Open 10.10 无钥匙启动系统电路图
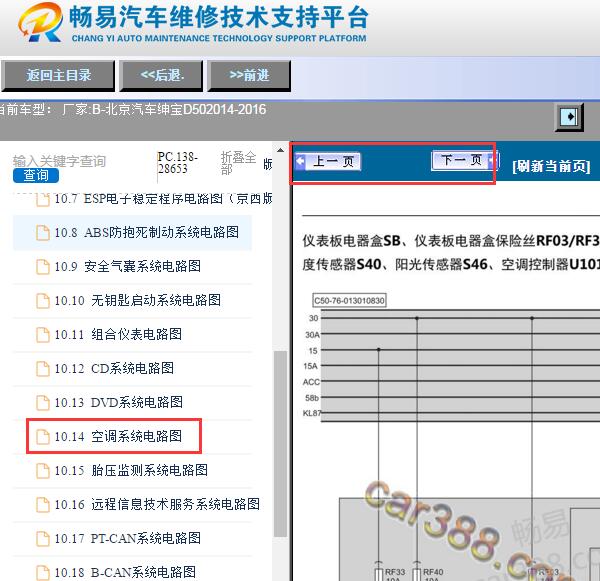The width and height of the screenshot is (600, 581). tap(137, 300)
